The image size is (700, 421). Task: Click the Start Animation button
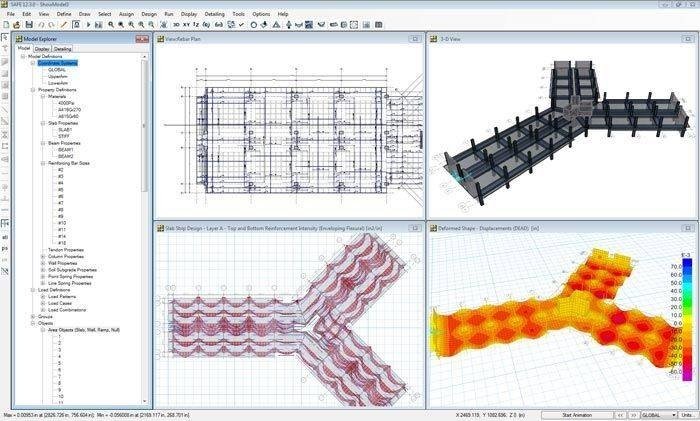[x=577, y=415]
